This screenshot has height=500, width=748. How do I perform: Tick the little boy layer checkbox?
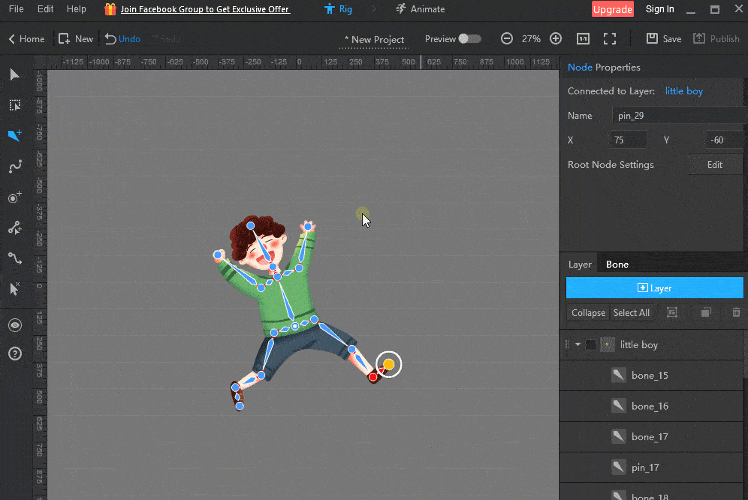[x=591, y=345]
